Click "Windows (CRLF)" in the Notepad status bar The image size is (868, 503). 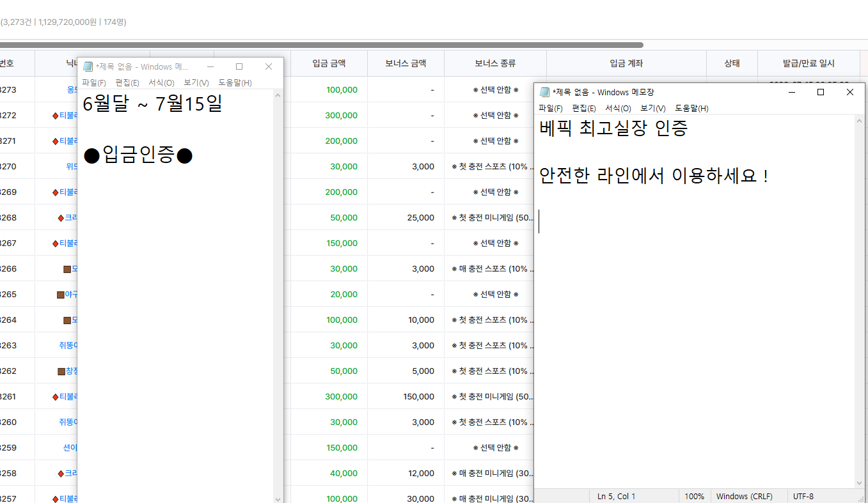point(745,497)
